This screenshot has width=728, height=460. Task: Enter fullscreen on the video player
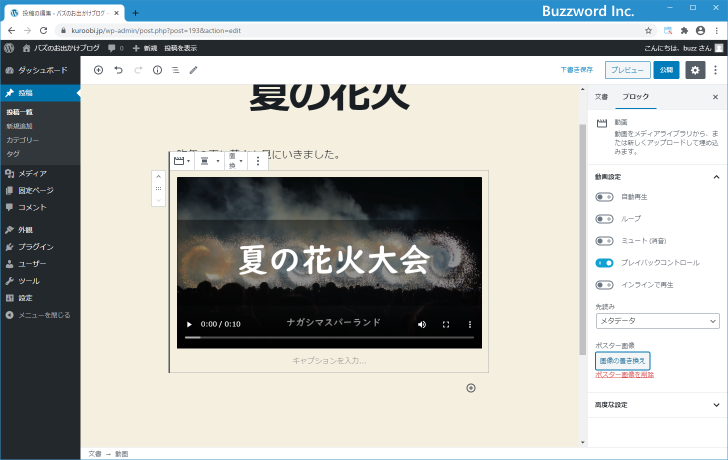click(446, 324)
